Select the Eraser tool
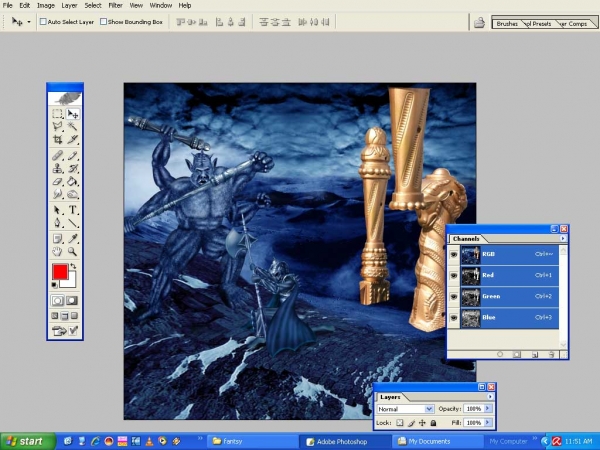Screen dimensions: 600x450 (57, 181)
